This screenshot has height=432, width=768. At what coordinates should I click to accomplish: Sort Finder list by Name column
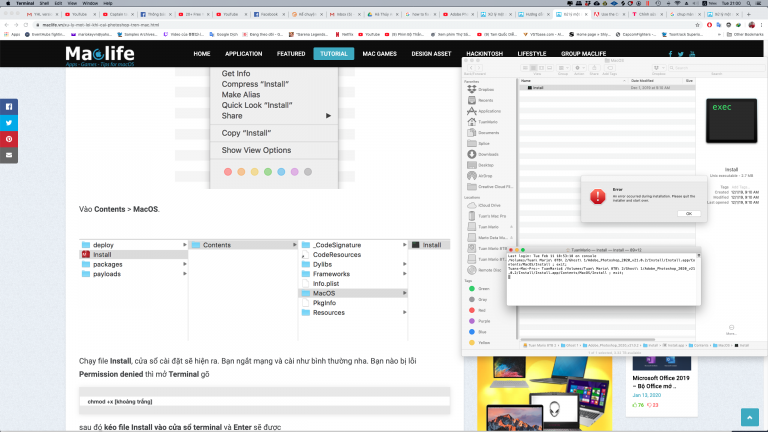click(x=573, y=81)
